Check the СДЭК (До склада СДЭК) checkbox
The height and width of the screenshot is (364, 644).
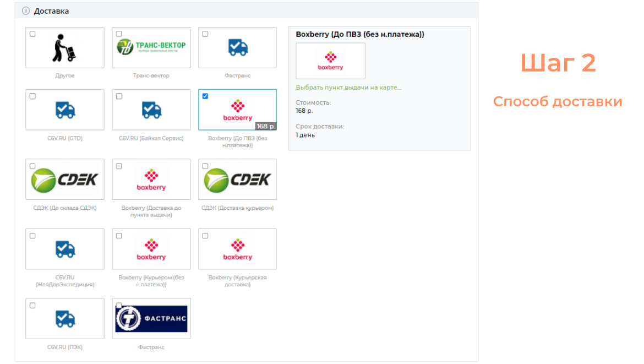click(32, 166)
